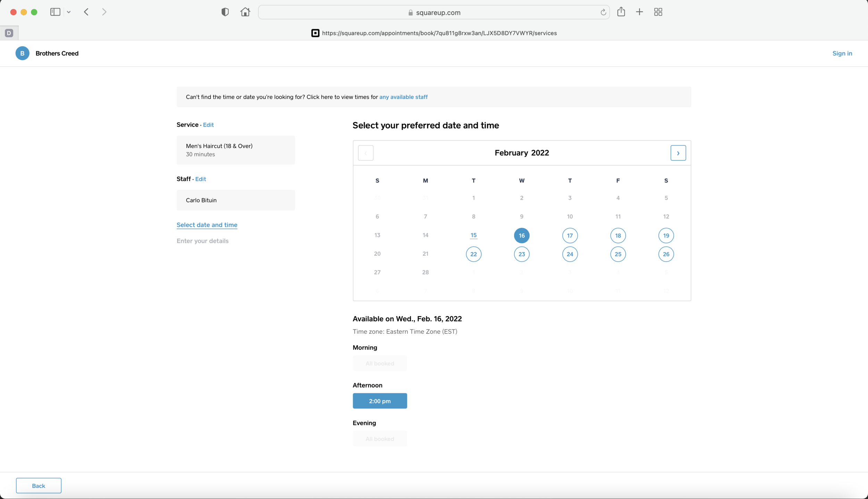The image size is (868, 499).
Task: Select the 2:00 pm time slot
Action: click(x=379, y=401)
